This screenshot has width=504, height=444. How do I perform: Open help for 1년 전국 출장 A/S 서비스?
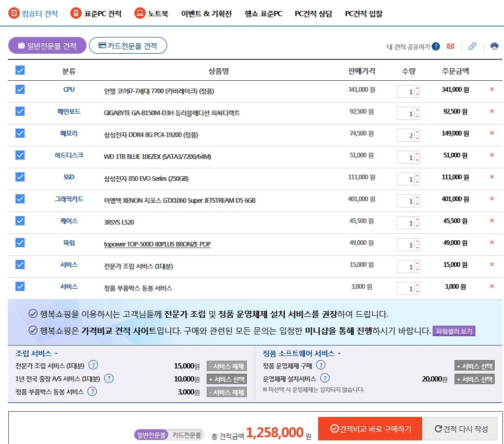click(109, 379)
